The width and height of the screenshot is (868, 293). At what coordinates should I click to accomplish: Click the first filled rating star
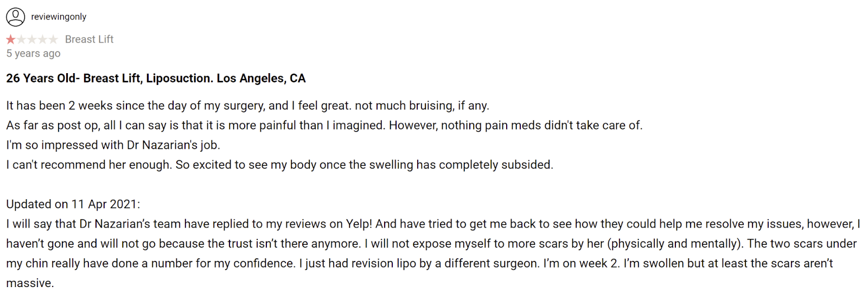[x=11, y=40]
